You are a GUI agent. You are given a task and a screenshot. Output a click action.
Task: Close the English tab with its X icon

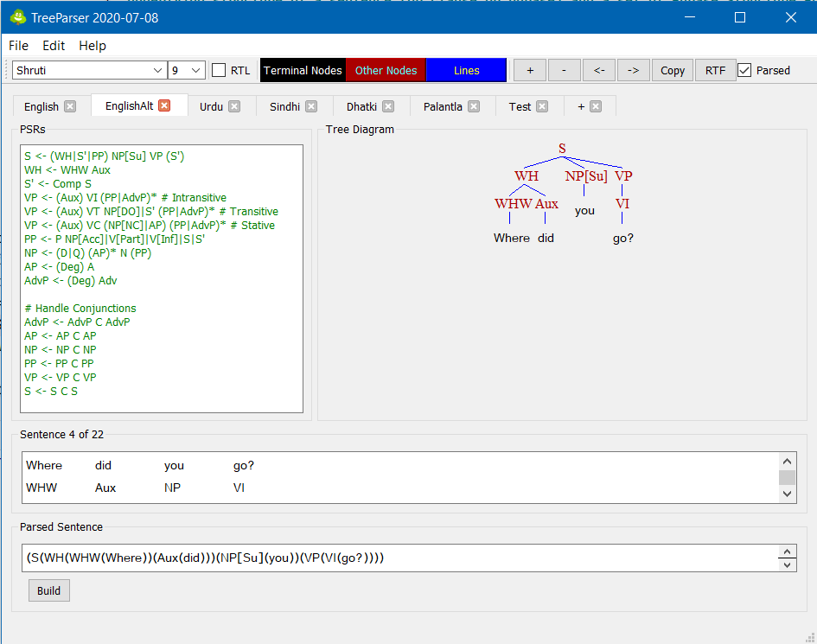click(70, 107)
